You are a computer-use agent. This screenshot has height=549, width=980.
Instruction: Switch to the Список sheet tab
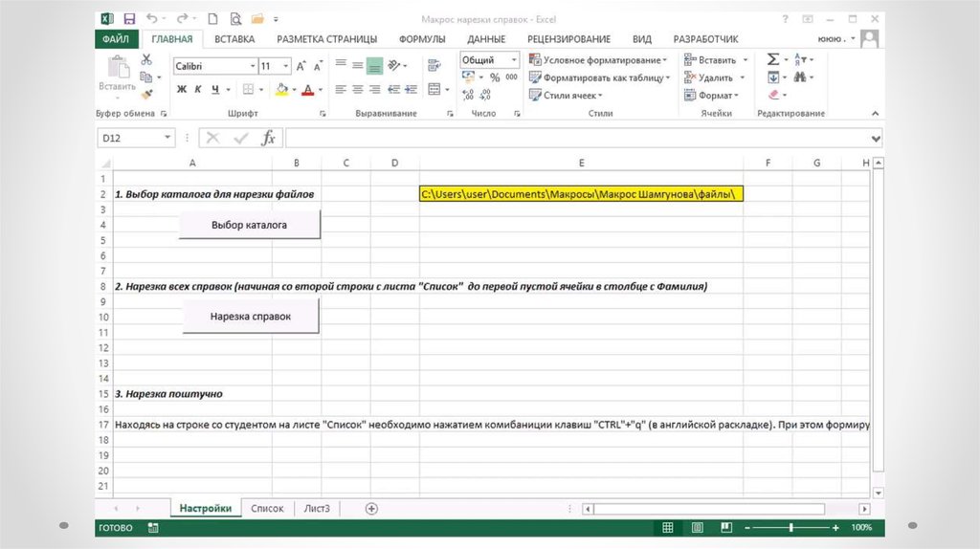click(x=267, y=509)
